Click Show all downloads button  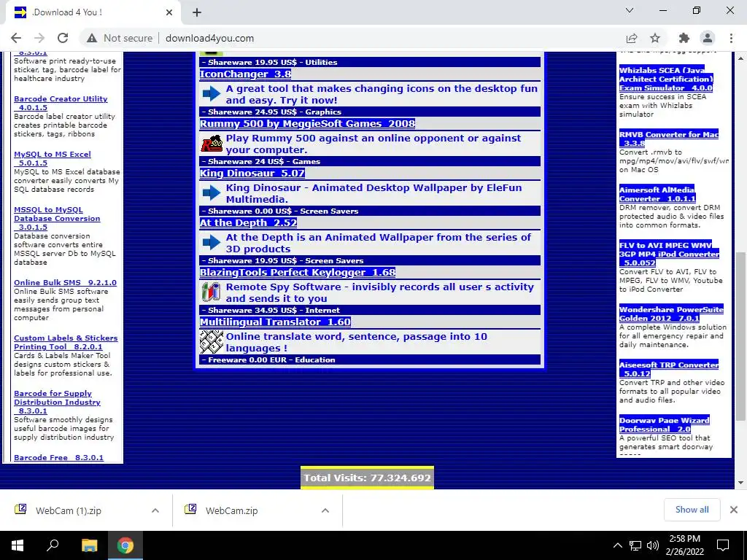[x=692, y=510]
